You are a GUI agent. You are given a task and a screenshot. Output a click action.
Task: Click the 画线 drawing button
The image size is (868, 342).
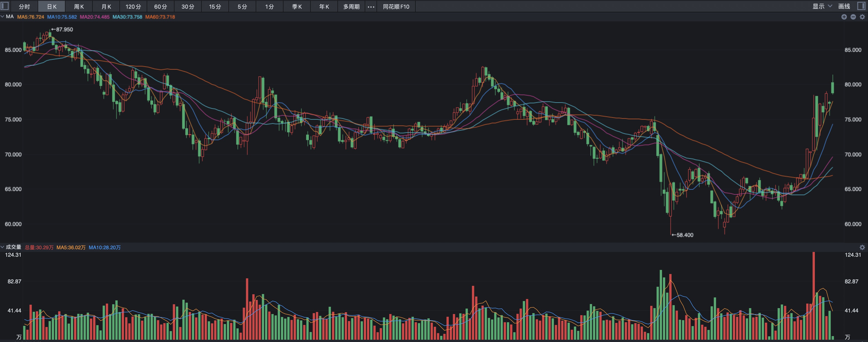pos(844,6)
